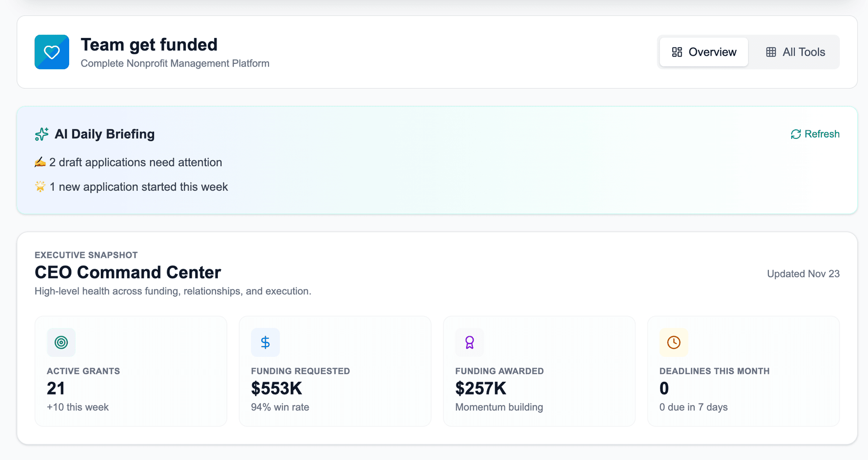
Task: Click the award ribbon icon on Funding Awarded
Action: coord(470,342)
